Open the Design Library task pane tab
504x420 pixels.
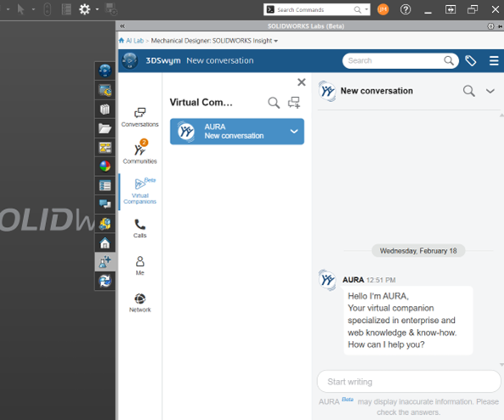click(x=105, y=110)
